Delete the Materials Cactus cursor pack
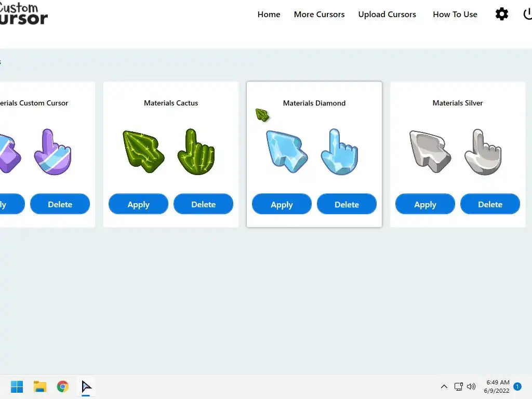The width and height of the screenshot is (532, 399). click(203, 204)
